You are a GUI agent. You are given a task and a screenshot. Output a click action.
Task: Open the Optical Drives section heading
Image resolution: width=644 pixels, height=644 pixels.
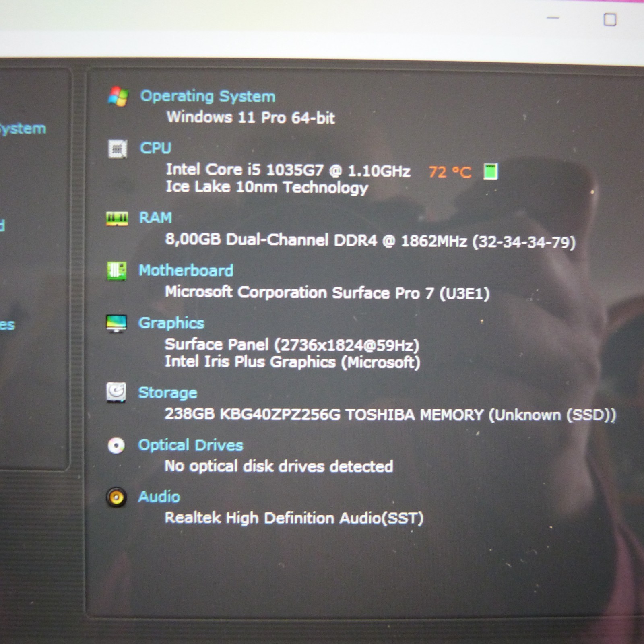pyautogui.click(x=191, y=445)
